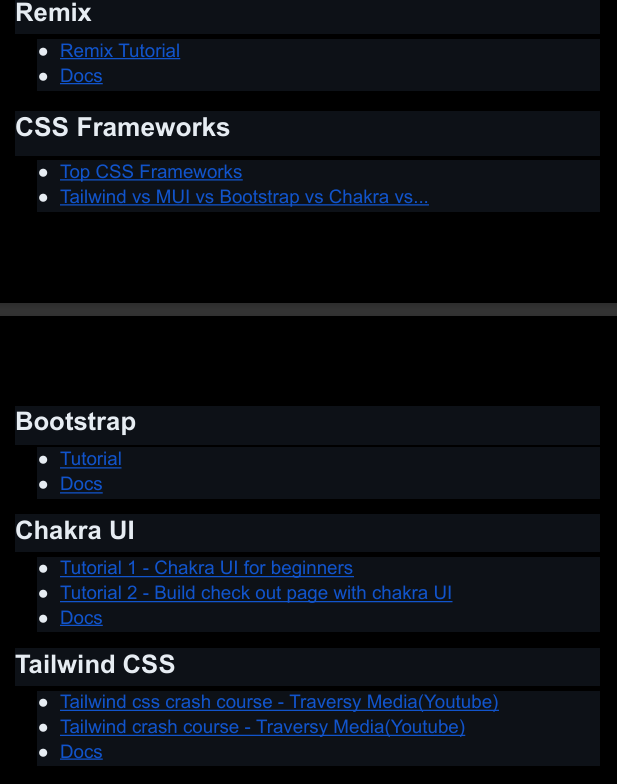Click the Remix section heading
This screenshot has height=784, width=617.
click(x=54, y=14)
